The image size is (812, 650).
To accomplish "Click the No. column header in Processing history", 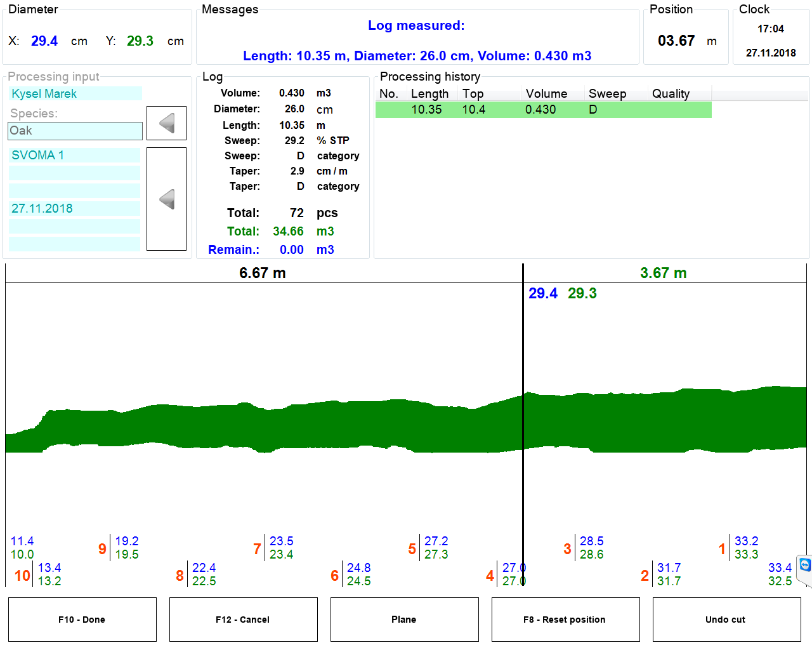I will tap(389, 94).
